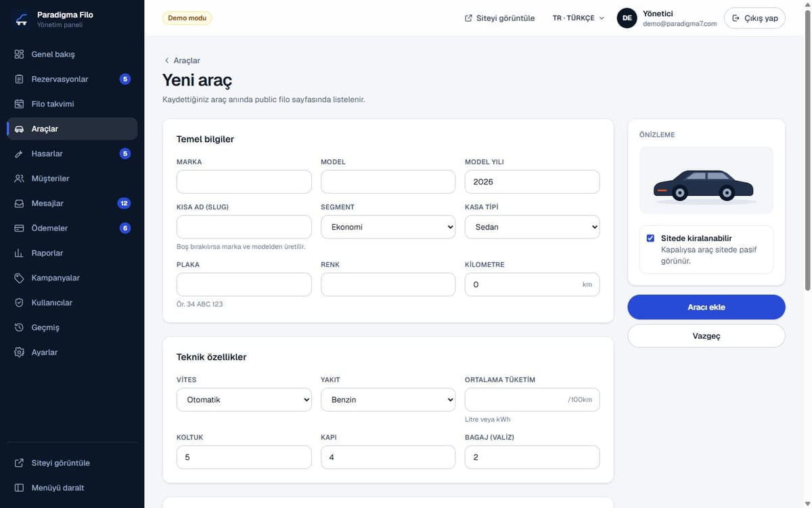
Task: Open the Siteyi görüntüle link in the header
Action: (x=499, y=18)
